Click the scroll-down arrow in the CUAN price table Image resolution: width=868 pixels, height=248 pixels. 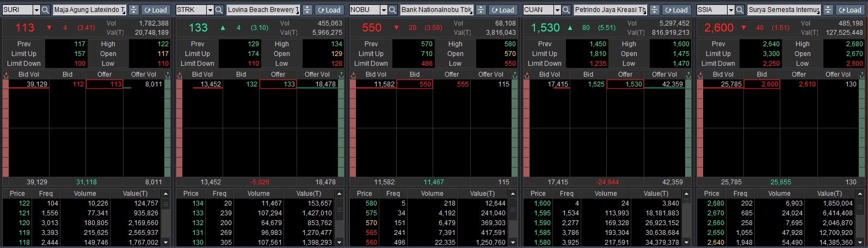(687, 242)
